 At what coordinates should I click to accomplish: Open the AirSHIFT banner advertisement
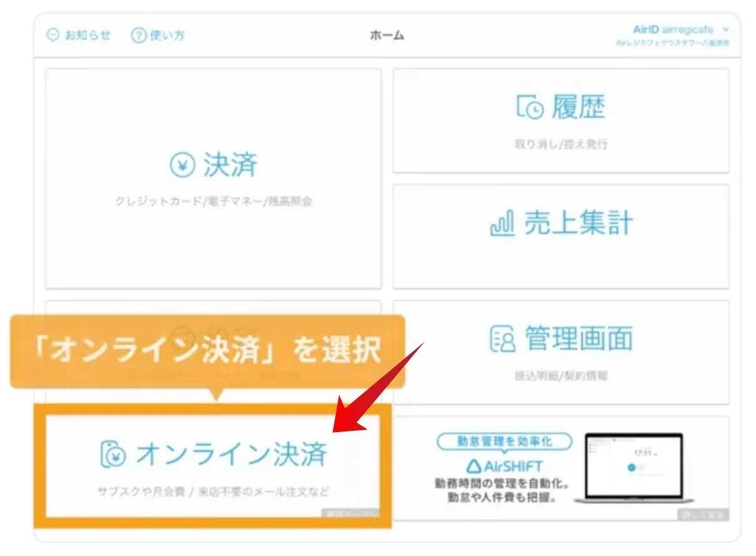[x=561, y=468]
